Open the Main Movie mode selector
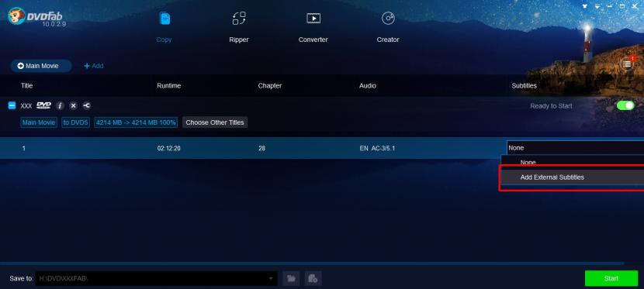This screenshot has height=289, width=644. click(x=41, y=66)
